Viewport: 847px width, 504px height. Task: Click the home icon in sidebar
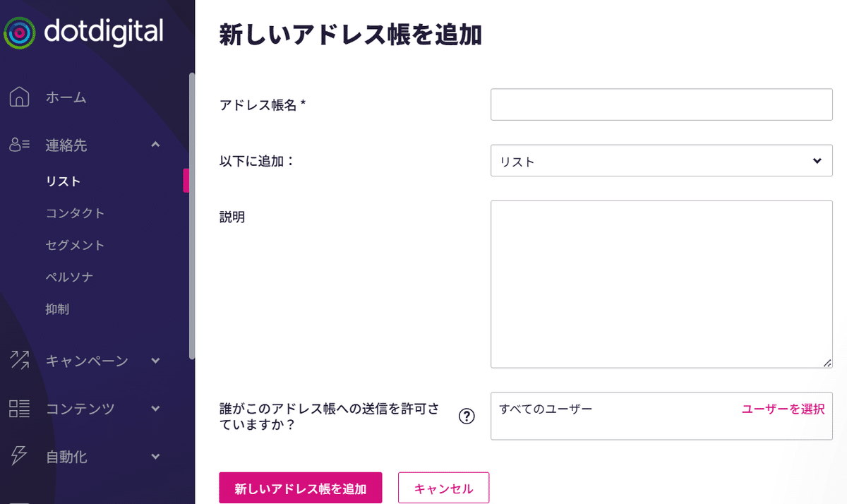point(19,97)
